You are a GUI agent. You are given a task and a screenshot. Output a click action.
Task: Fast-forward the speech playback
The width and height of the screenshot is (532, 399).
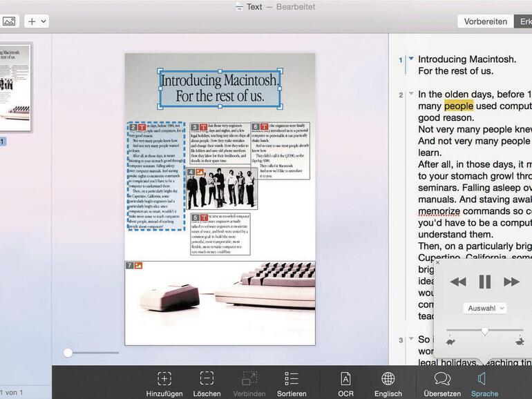pyautogui.click(x=511, y=282)
